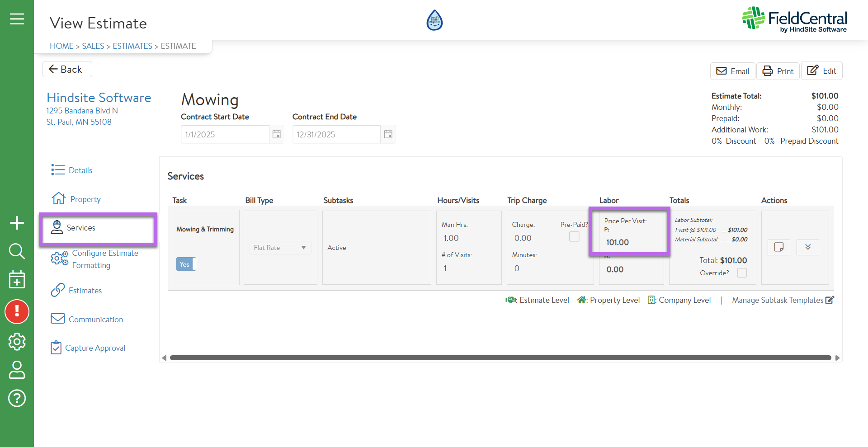Toggle the Mowing & Trimming Yes switch
The image size is (868, 447).
(186, 264)
